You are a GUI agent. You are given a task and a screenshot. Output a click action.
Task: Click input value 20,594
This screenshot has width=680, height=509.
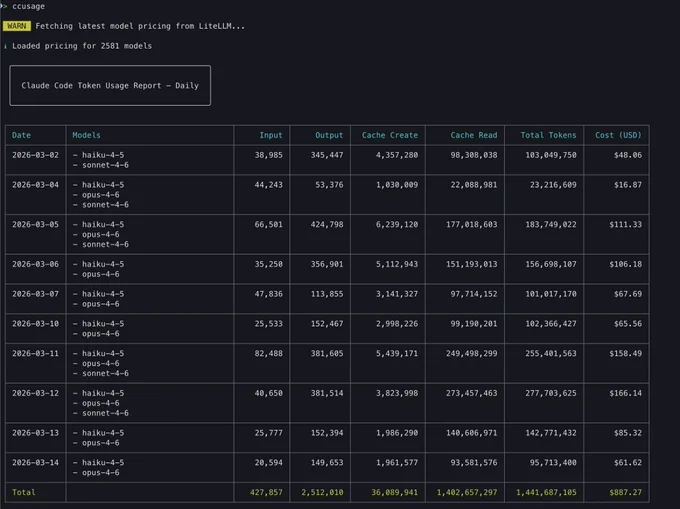point(268,463)
